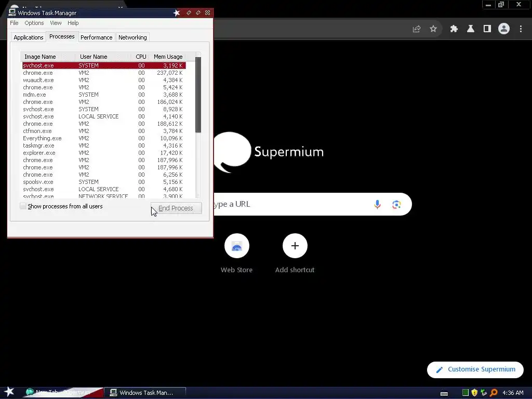Sort by Mem Usage column header

(168, 57)
